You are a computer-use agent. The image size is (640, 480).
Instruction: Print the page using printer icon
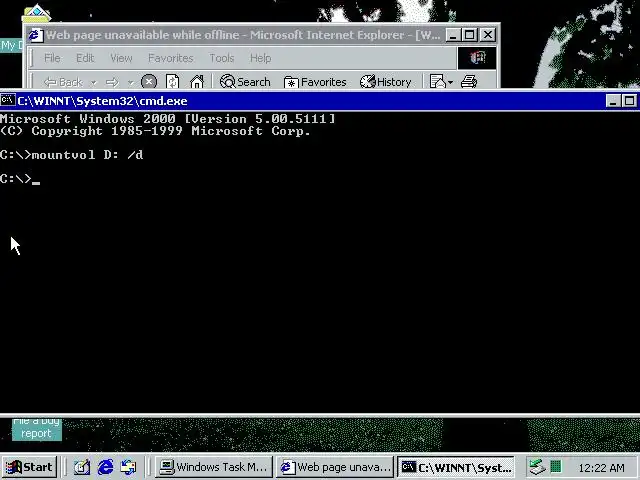coord(469,82)
